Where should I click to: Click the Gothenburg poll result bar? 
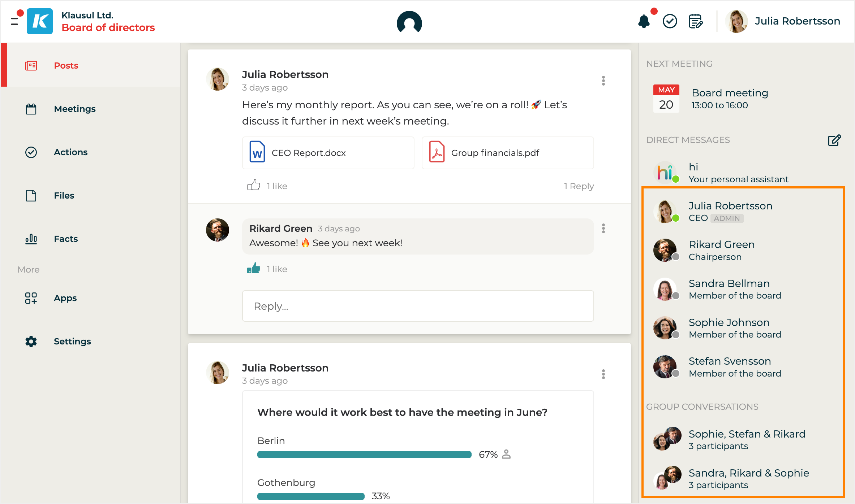(311, 496)
